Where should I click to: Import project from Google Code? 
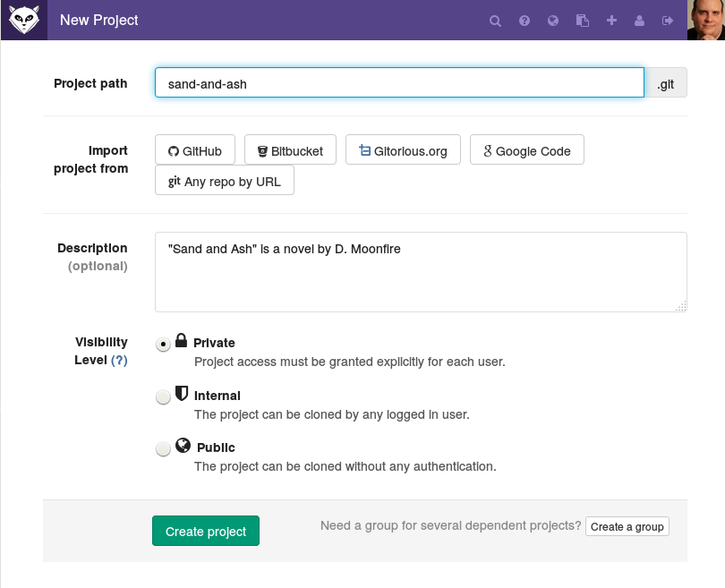(x=527, y=149)
